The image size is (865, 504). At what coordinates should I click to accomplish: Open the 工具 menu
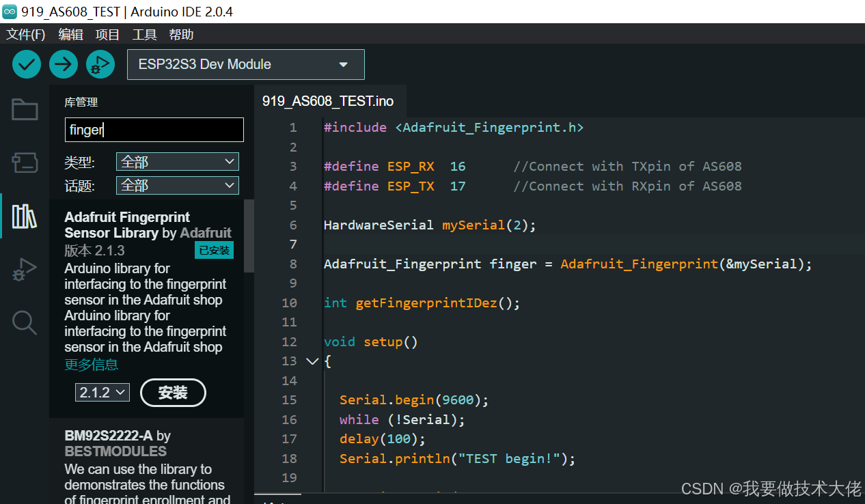pos(144,34)
